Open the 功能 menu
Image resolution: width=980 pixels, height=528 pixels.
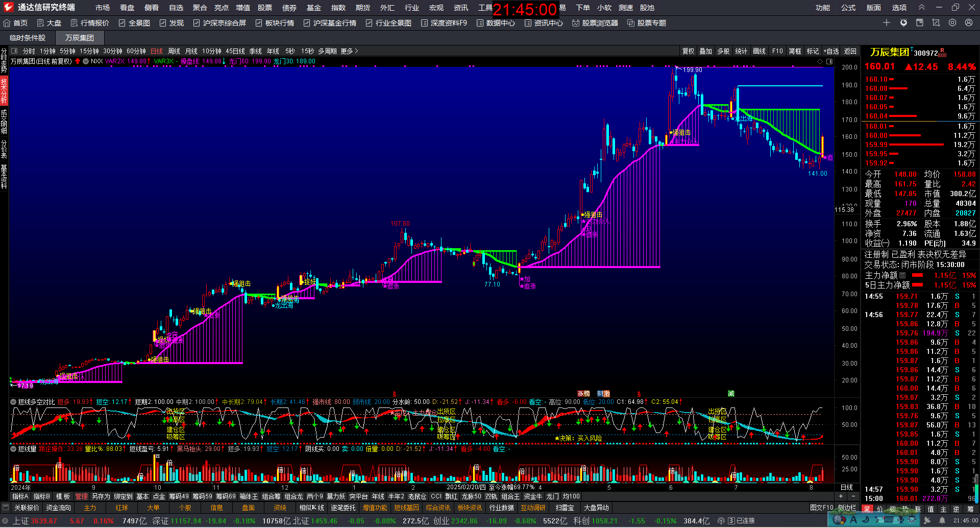823,8
